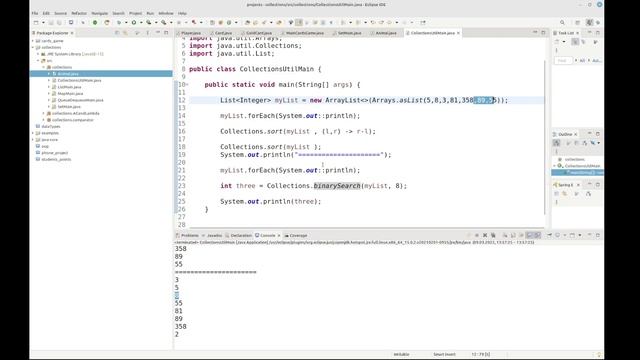Screen dimensions: 640x360
Task: Click binarySearch in line 23 of the code
Action: pyautogui.click(x=337, y=186)
